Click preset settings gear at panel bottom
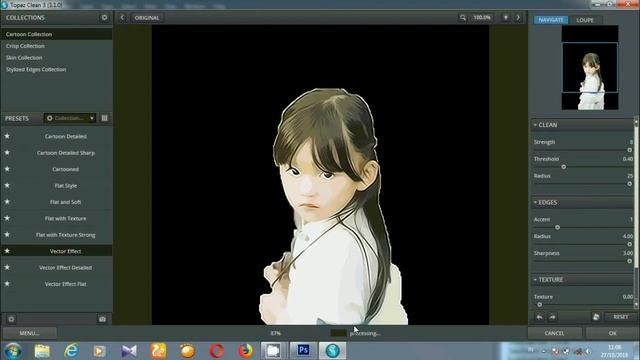 [11, 319]
